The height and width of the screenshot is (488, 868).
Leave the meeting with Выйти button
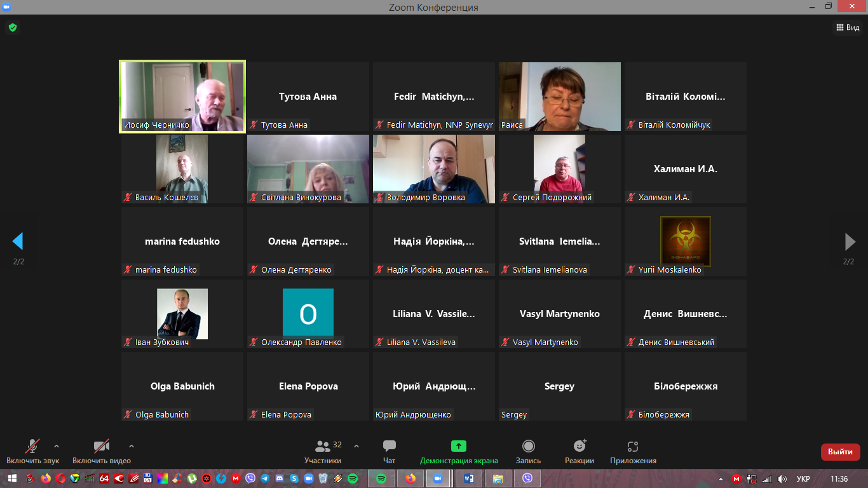(x=840, y=452)
